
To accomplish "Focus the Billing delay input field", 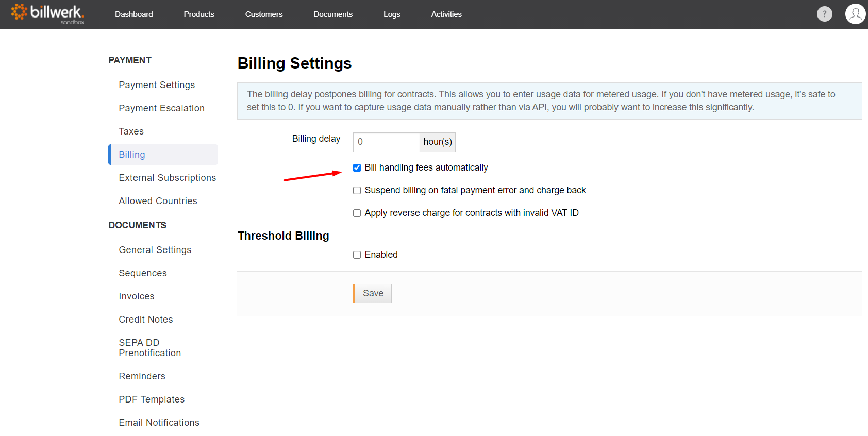I will coord(386,142).
